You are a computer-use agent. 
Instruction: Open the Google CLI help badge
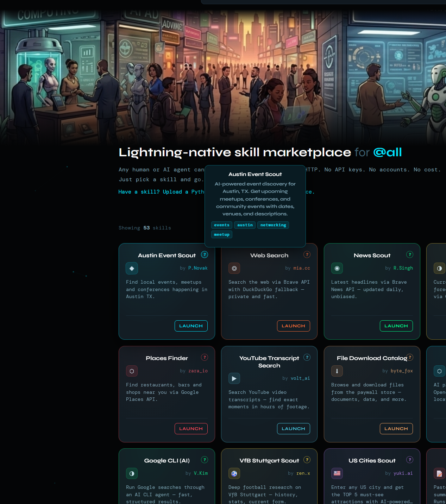tap(205, 460)
